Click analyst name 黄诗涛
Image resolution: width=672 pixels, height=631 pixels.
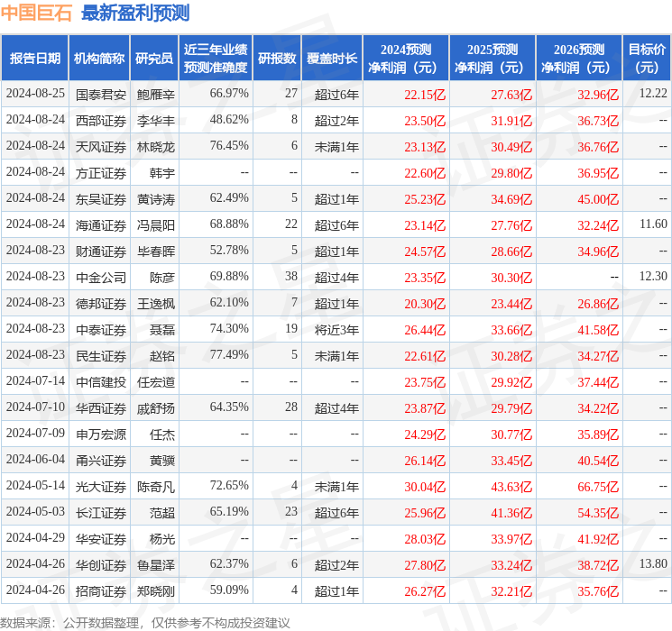[156, 199]
